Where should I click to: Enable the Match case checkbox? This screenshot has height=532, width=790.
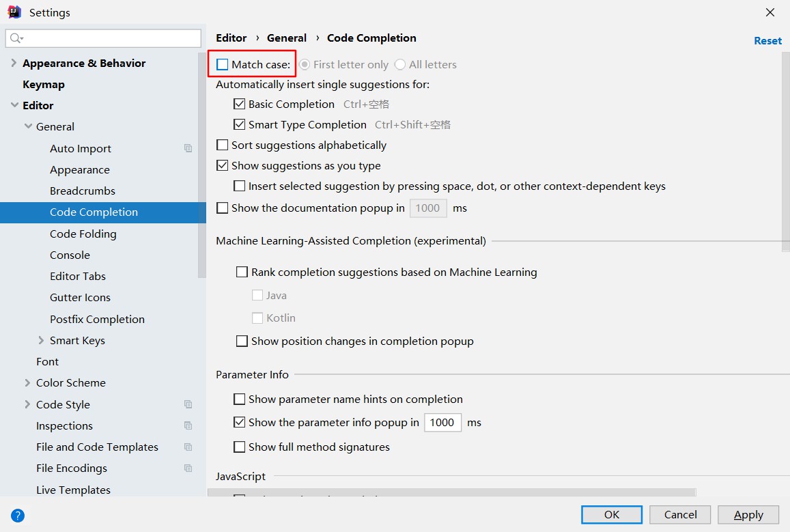point(223,65)
